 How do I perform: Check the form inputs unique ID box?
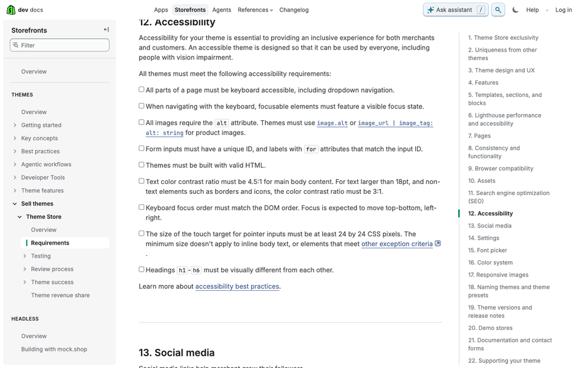pos(141,148)
